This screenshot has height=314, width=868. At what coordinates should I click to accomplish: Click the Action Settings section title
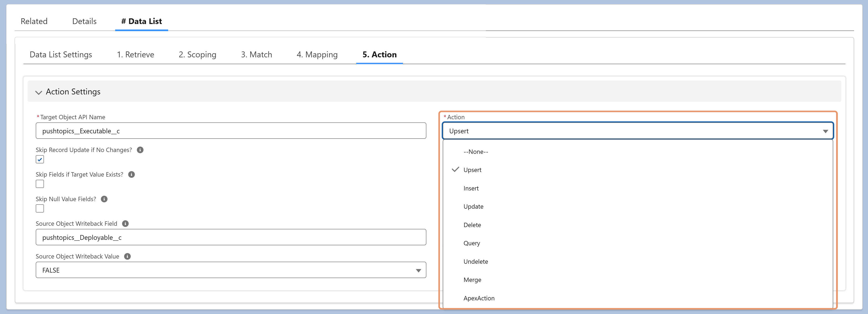tap(73, 92)
